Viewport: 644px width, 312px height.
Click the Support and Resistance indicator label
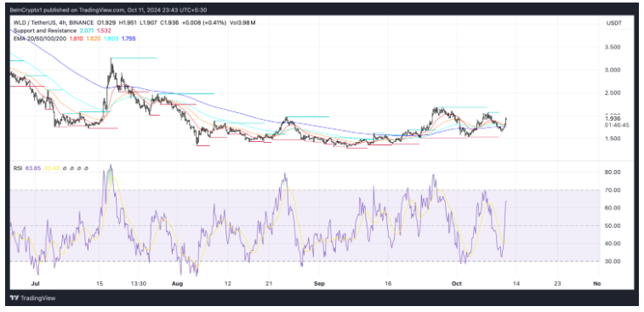pyautogui.click(x=45, y=31)
